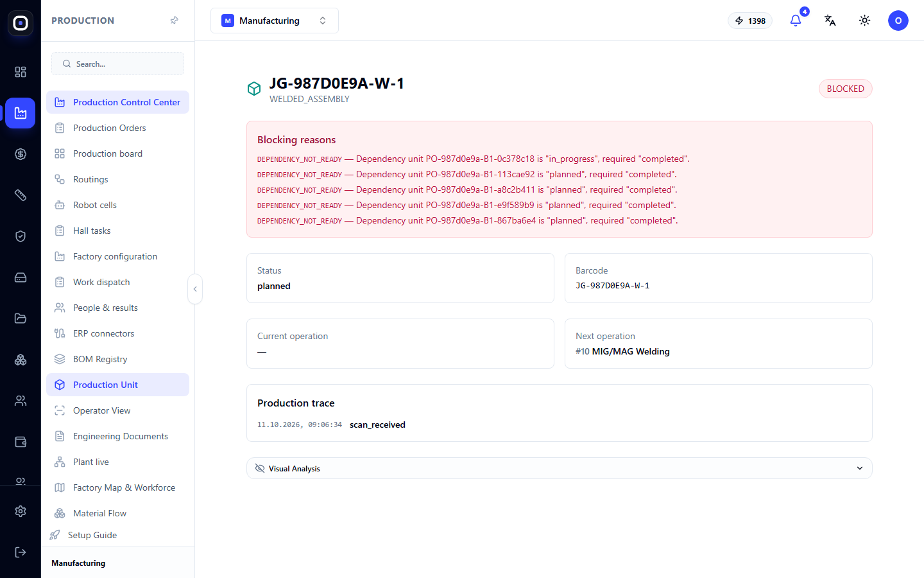Screen dimensions: 924x578
Task: Go to Production Orders
Action: (x=117, y=128)
